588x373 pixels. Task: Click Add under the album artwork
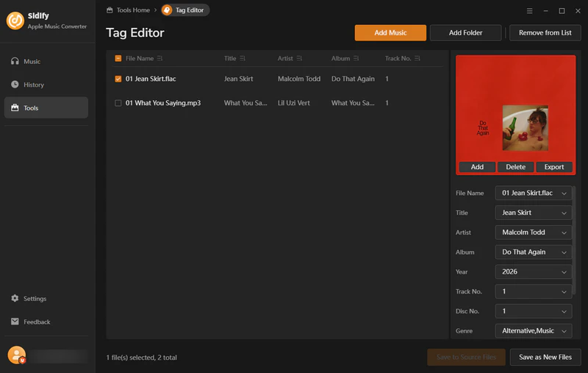477,167
